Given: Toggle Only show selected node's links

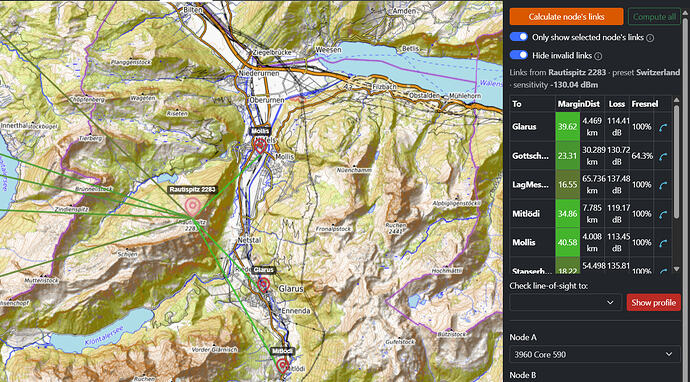Looking at the screenshot, I should tap(519, 37).
